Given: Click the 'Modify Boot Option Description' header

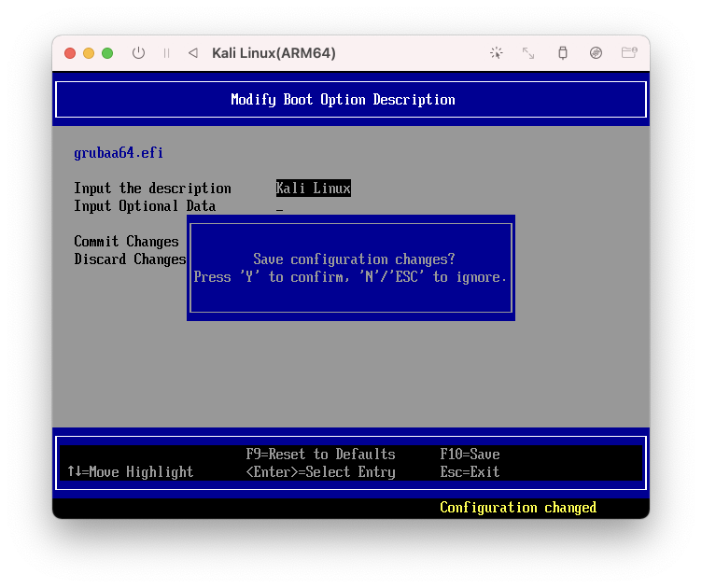Looking at the screenshot, I should point(343,99).
